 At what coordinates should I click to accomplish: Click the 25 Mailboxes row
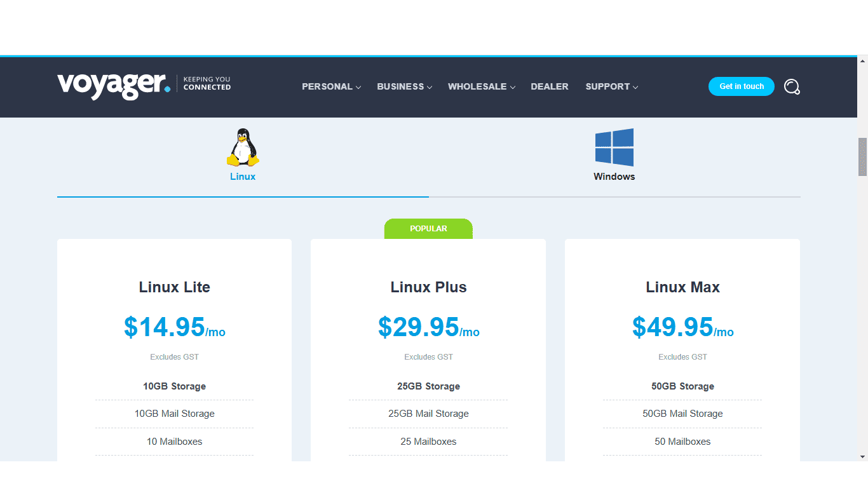click(429, 442)
